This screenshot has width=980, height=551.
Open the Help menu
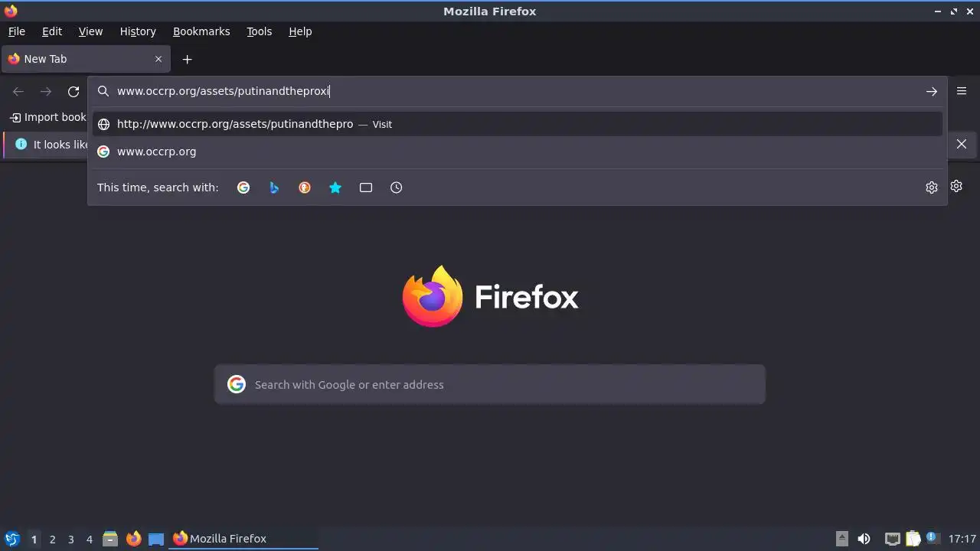coord(300,31)
